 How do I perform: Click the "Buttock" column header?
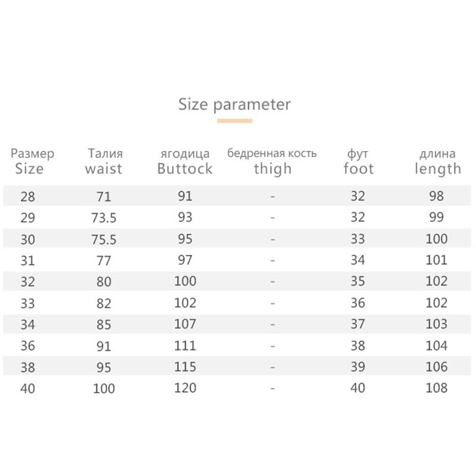point(184,168)
